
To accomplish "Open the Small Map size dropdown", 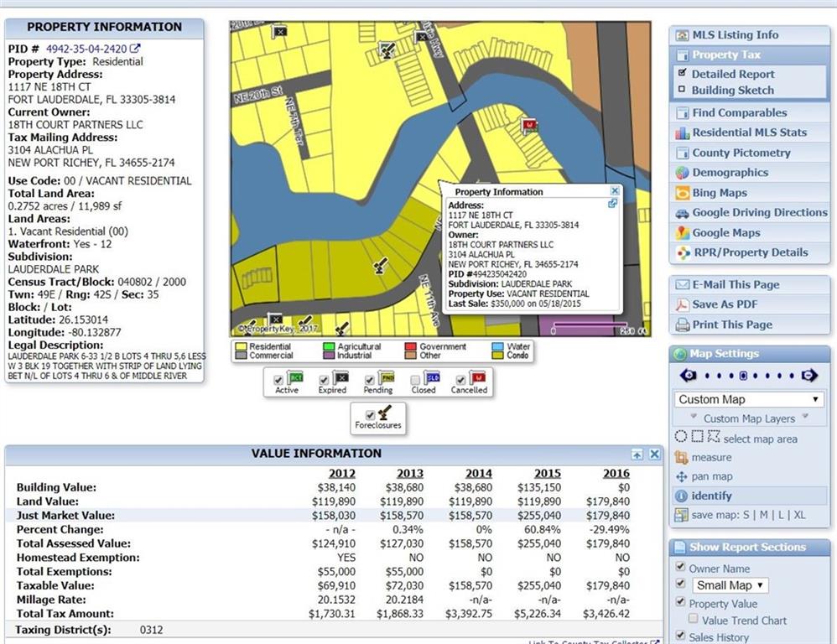I will pos(730,585).
